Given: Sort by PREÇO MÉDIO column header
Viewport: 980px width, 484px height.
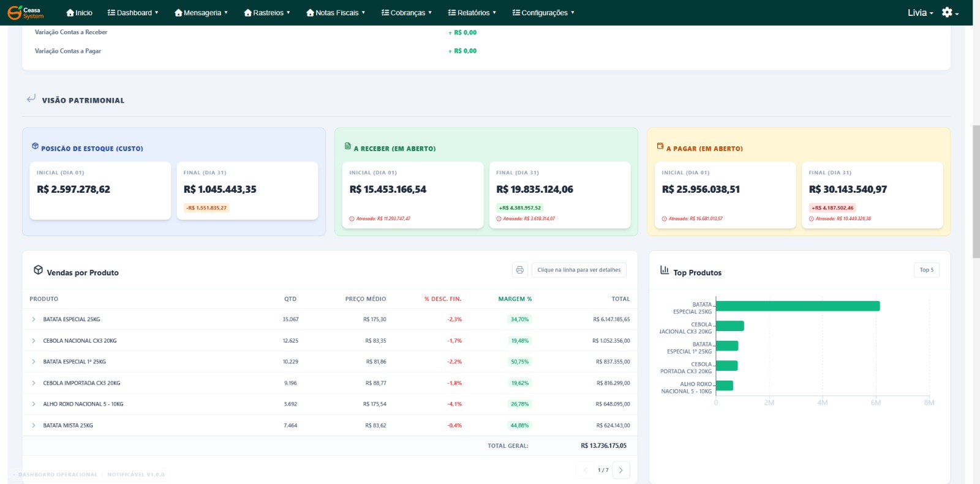Looking at the screenshot, I should pyautogui.click(x=366, y=299).
